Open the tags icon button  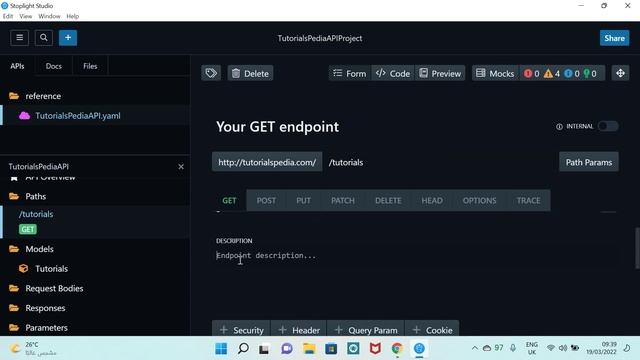click(211, 73)
